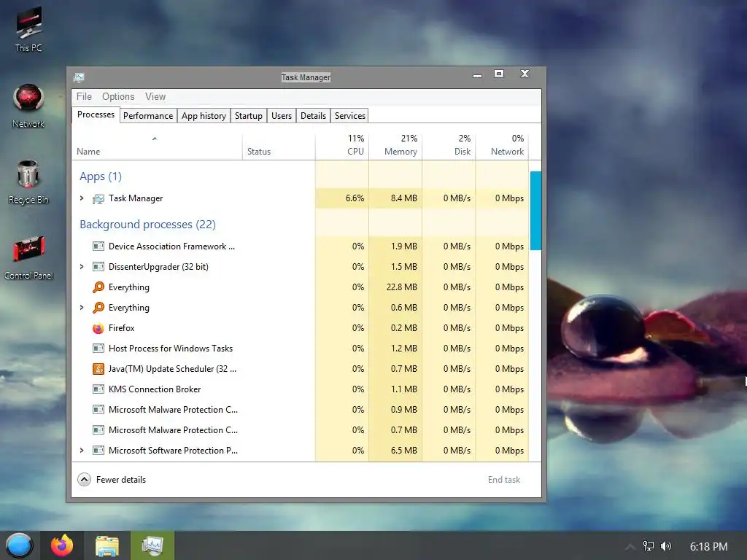Open the View menu
The height and width of the screenshot is (560, 747).
click(155, 97)
